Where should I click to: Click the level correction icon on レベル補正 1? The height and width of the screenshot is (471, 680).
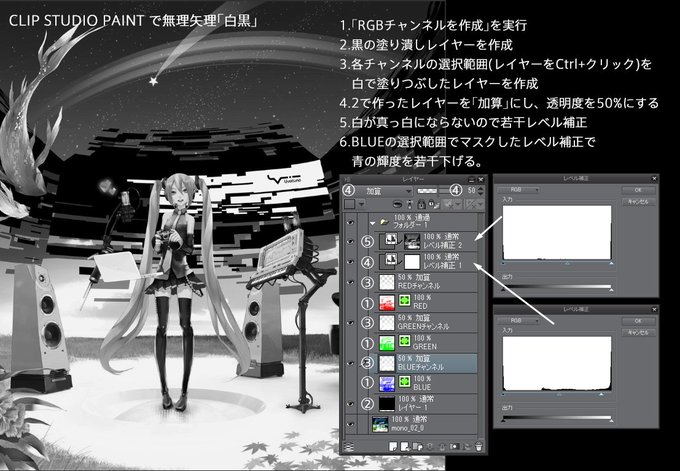pos(391,260)
